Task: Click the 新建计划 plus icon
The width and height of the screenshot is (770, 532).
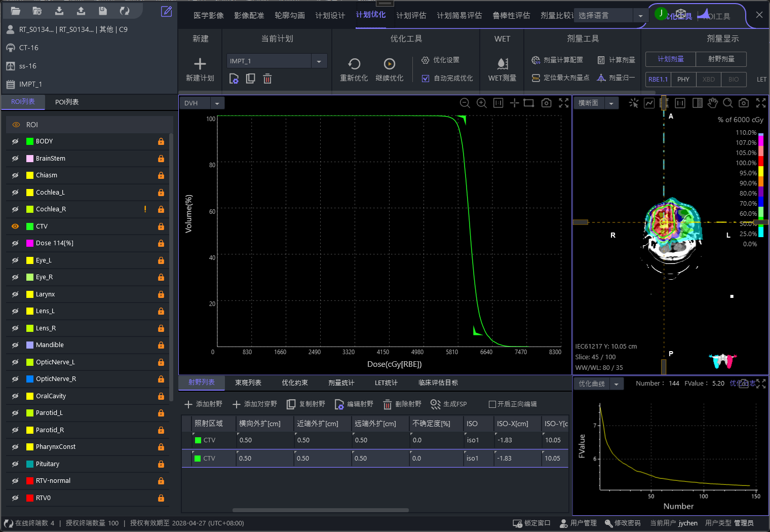Action: 200,64
